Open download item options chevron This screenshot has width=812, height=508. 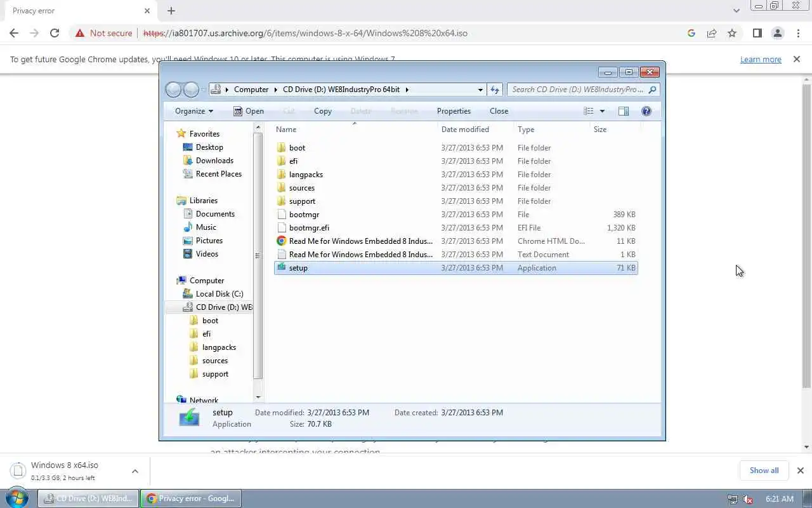click(135, 471)
